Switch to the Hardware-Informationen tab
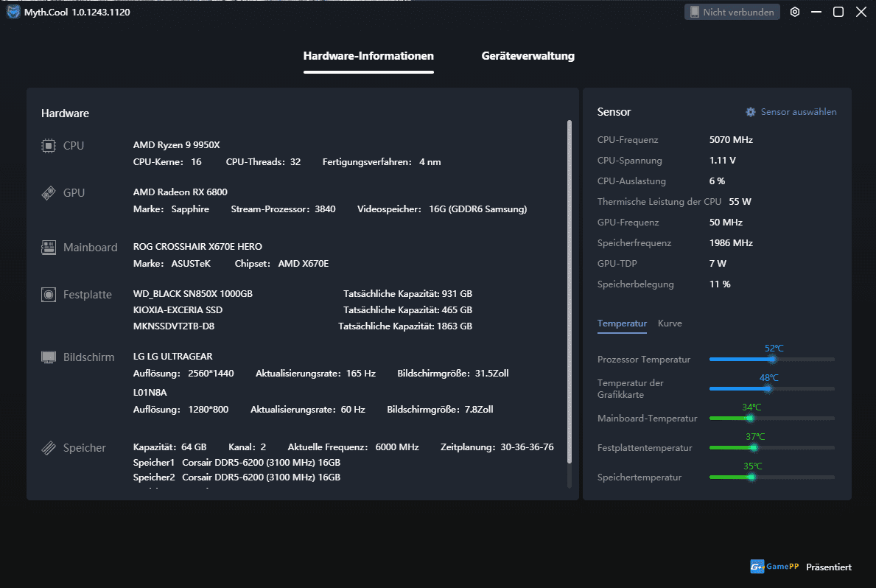This screenshot has width=876, height=588. [x=368, y=56]
